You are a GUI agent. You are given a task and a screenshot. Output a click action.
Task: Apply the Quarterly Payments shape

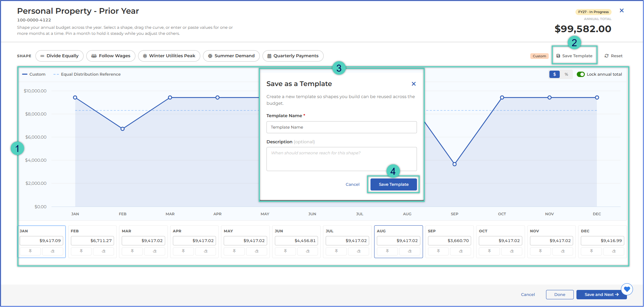pos(293,56)
